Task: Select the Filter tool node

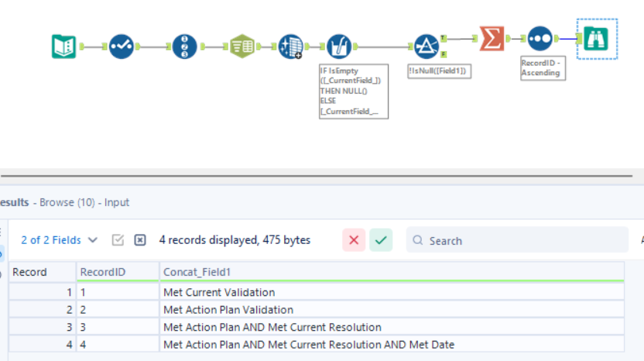Action: tap(426, 46)
